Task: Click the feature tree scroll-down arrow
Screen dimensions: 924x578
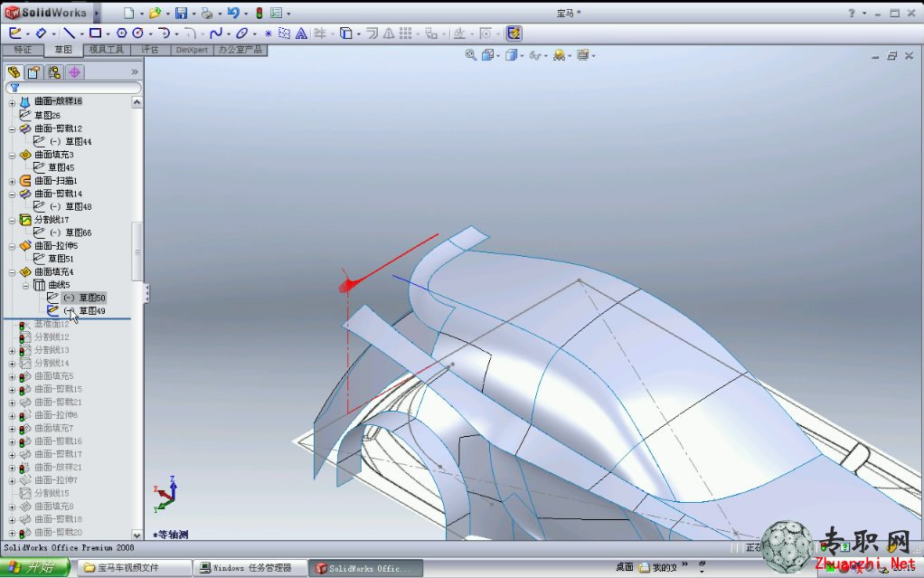Action: click(x=137, y=535)
